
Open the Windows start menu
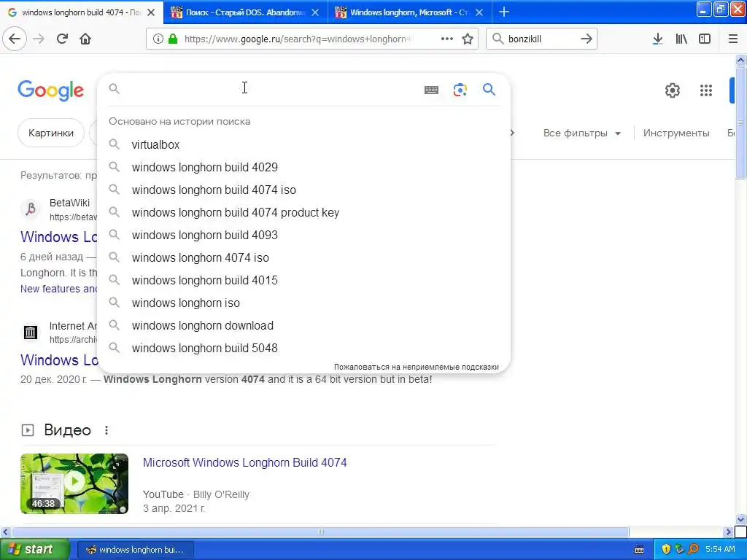pos(35,549)
